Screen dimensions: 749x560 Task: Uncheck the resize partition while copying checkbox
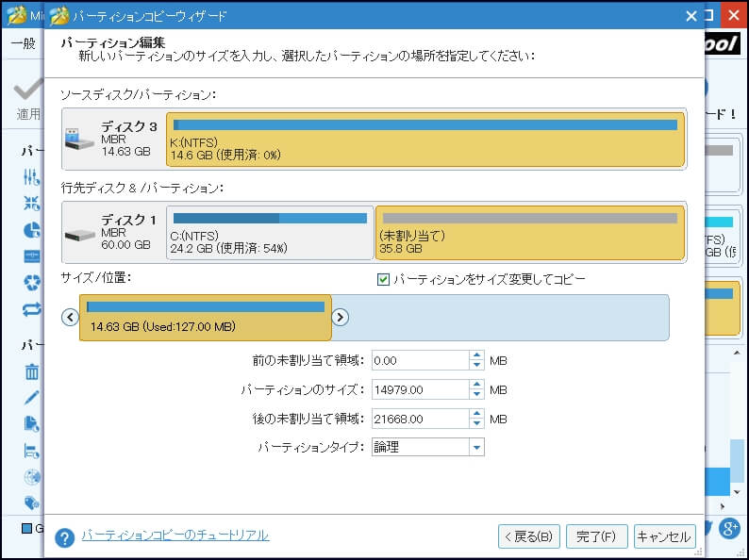[383, 279]
